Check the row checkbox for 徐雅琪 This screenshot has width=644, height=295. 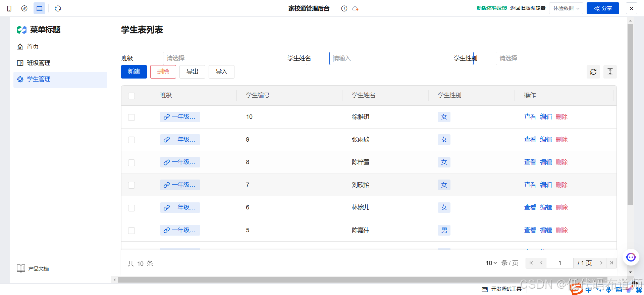tap(131, 117)
